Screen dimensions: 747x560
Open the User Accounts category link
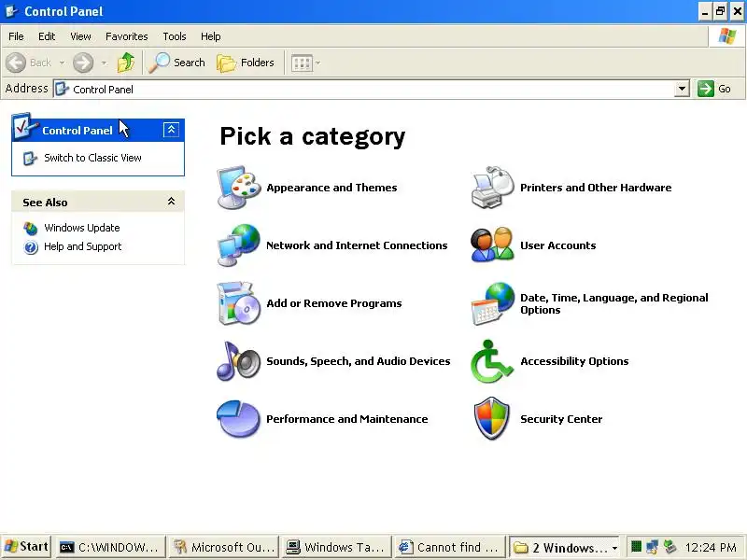click(557, 245)
